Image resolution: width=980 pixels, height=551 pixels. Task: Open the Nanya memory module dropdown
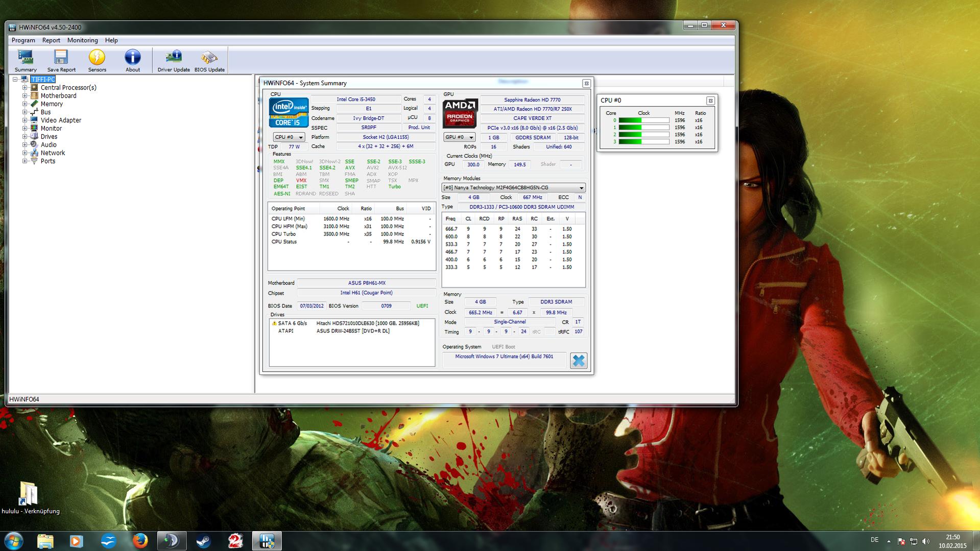pos(513,187)
